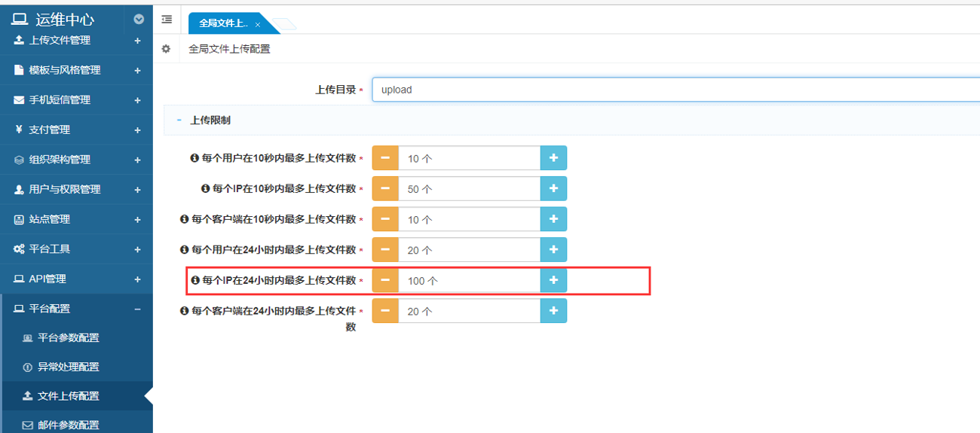980x433 pixels.
Task: Expand 支付管理 in the sidebar
Action: click(137, 130)
